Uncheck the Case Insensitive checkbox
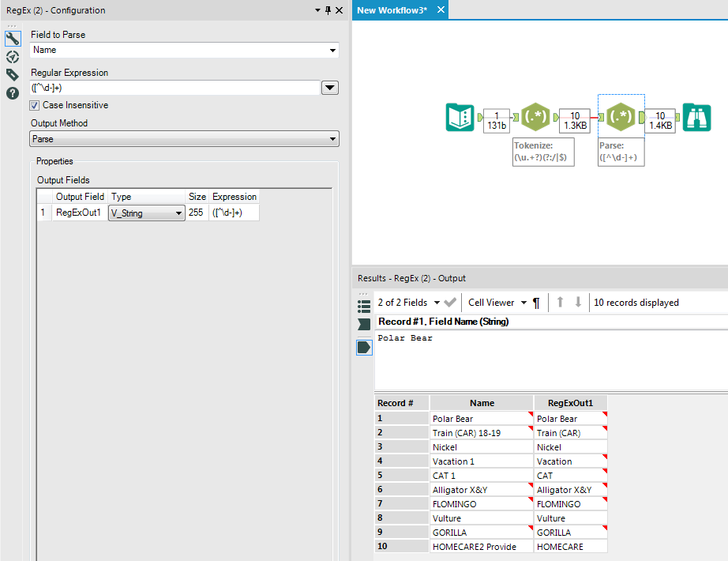Image resolution: width=728 pixels, height=561 pixels. [34, 105]
